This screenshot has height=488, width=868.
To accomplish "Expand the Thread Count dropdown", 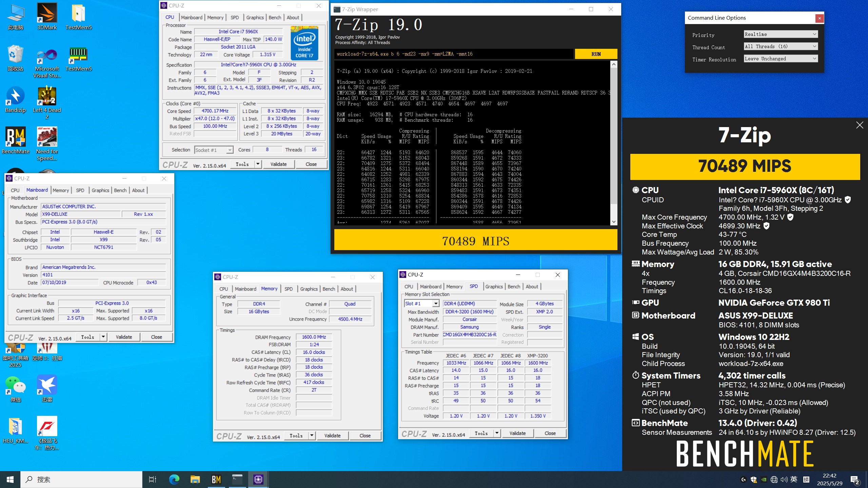I will tap(781, 46).
